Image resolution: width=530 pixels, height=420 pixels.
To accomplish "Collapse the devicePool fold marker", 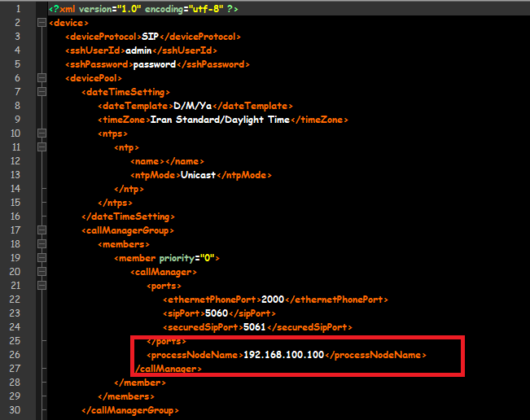I will pyautogui.click(x=41, y=78).
